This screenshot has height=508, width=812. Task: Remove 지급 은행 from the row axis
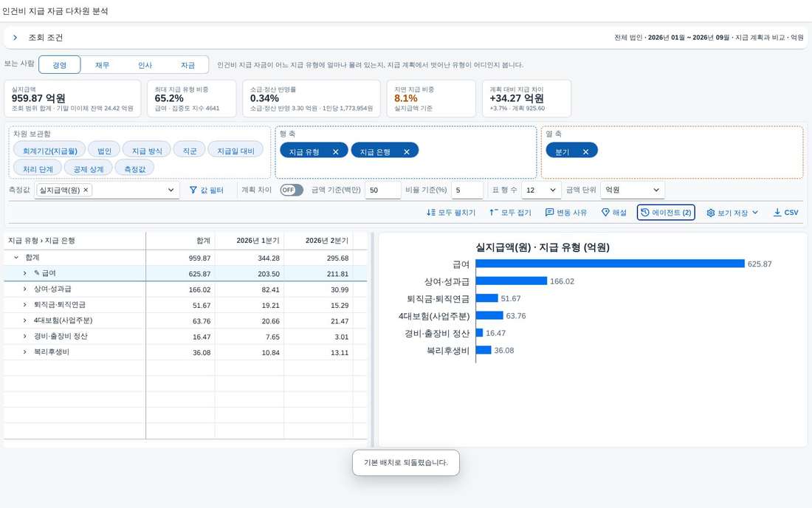[x=407, y=151]
